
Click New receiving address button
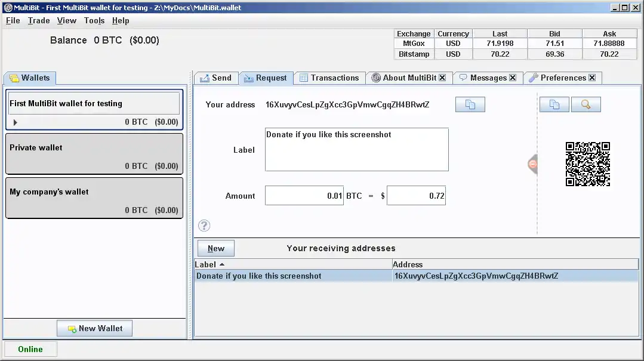pos(215,249)
